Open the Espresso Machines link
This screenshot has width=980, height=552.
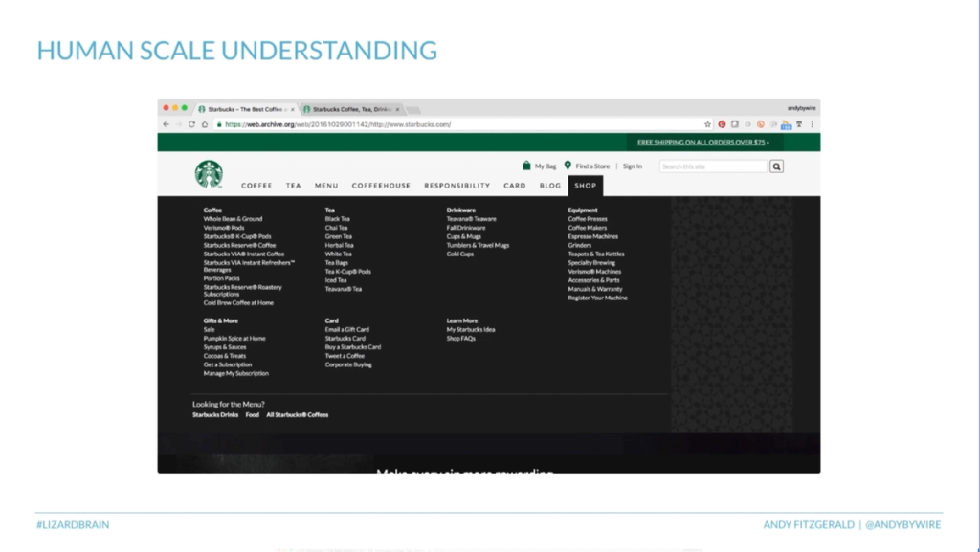(593, 236)
